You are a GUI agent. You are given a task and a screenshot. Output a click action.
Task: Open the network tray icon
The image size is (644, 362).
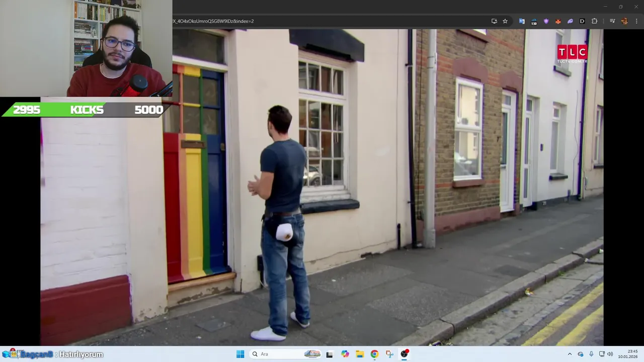(x=602, y=354)
